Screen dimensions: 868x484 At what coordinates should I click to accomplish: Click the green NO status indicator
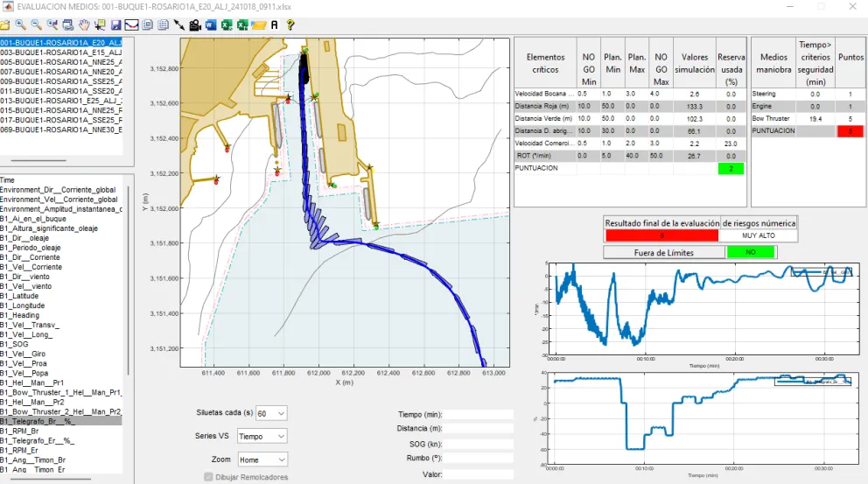[751, 252]
